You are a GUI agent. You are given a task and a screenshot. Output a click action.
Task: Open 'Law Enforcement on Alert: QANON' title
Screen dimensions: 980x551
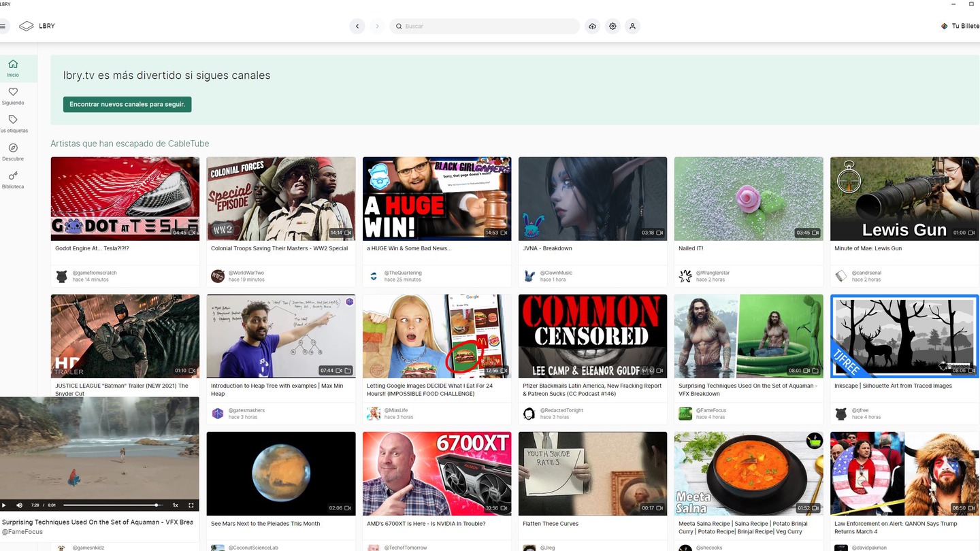[896, 527]
